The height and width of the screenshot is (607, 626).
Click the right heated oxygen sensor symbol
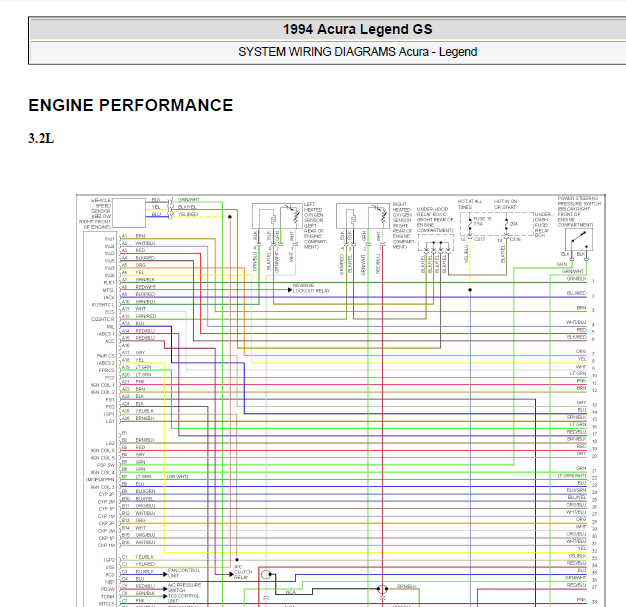click(363, 216)
